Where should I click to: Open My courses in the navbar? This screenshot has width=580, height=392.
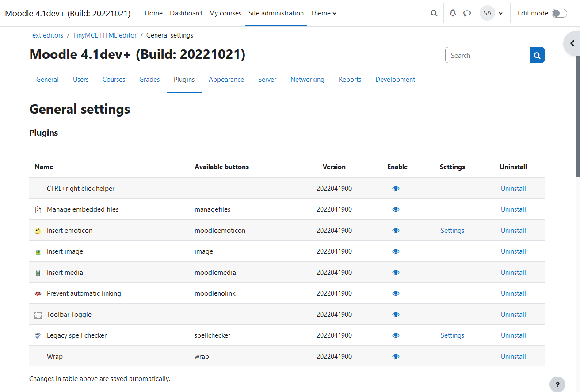[225, 13]
